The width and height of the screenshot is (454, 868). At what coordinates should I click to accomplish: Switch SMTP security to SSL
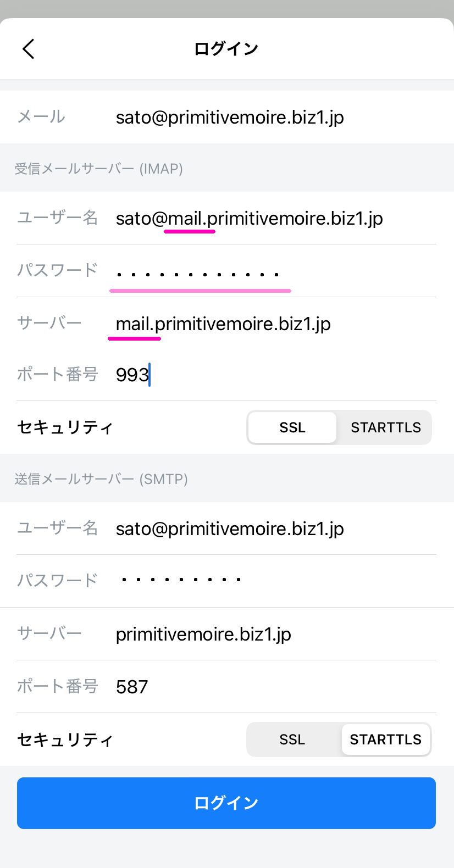292,739
